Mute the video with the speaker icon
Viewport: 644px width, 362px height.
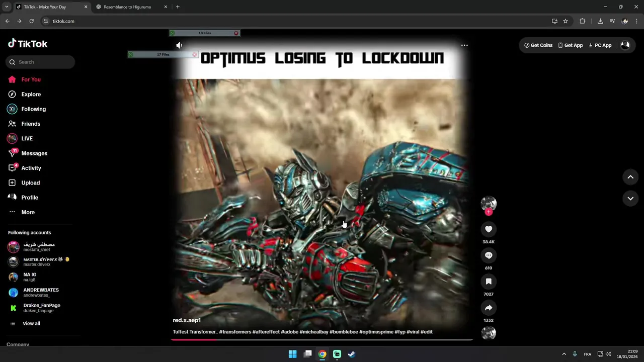[x=179, y=45]
